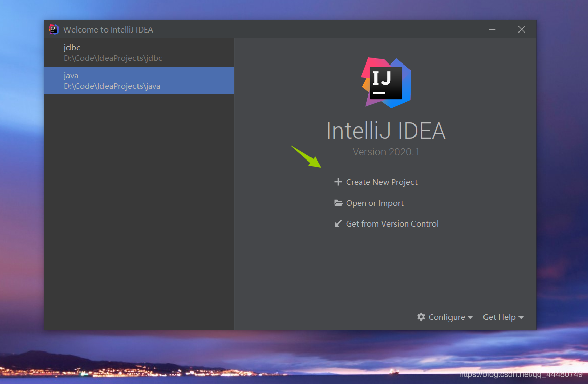Open the java recent project
This screenshot has width=588, height=384.
click(139, 80)
